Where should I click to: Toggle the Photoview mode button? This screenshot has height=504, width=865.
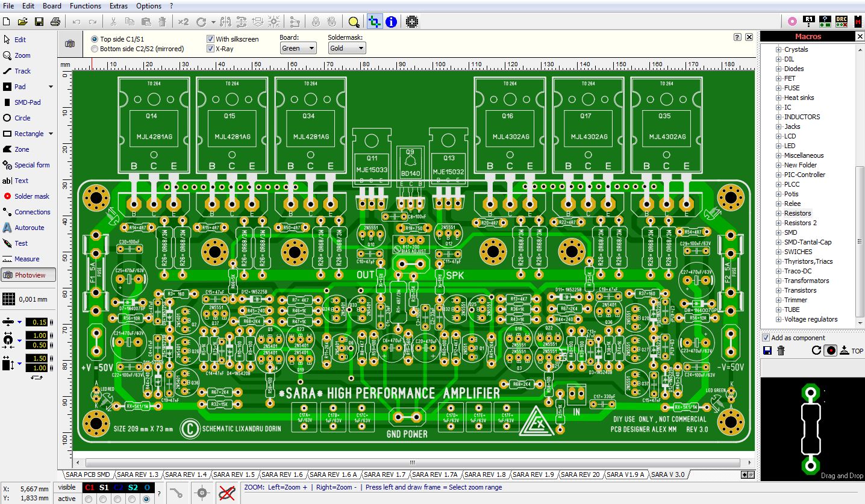[x=28, y=275]
